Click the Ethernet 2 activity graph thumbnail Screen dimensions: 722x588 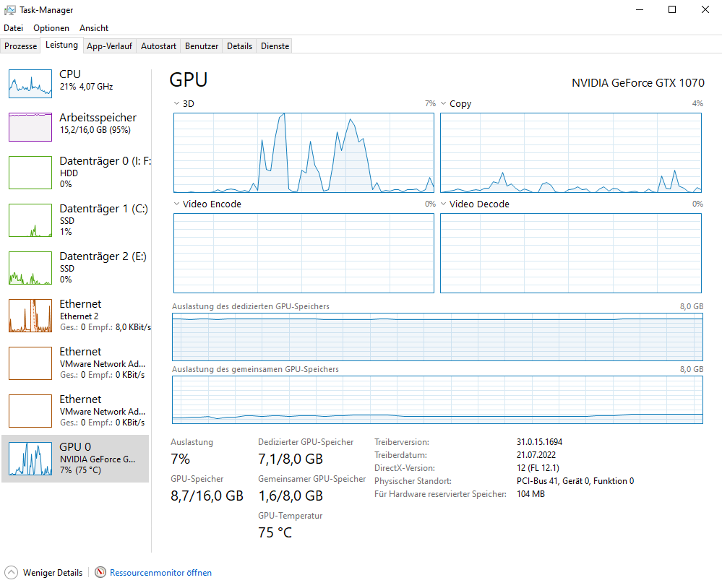pos(30,316)
